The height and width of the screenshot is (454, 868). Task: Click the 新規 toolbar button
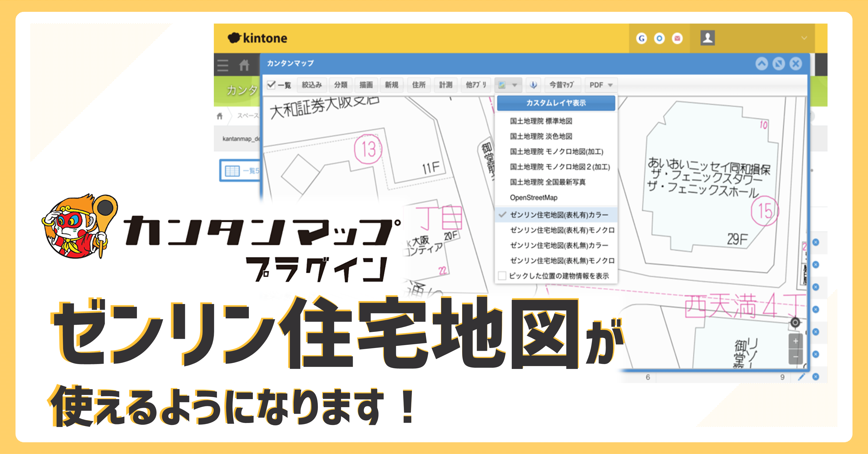click(x=392, y=85)
